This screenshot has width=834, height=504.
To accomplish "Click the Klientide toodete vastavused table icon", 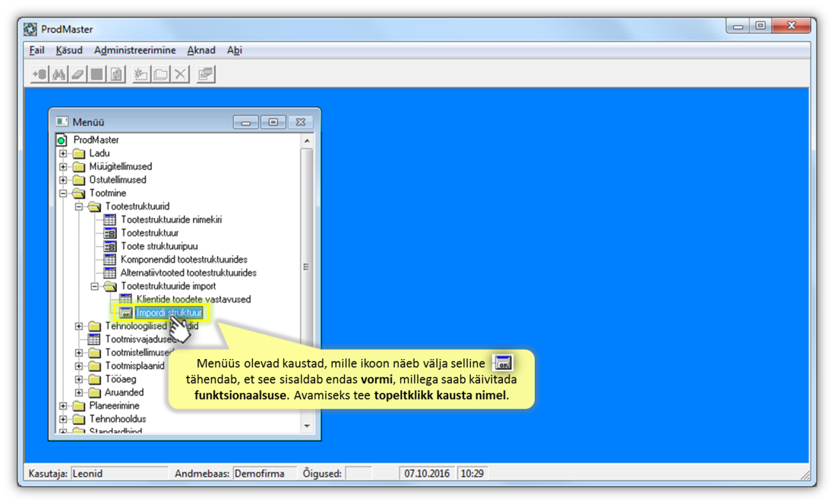I will pyautogui.click(x=125, y=299).
